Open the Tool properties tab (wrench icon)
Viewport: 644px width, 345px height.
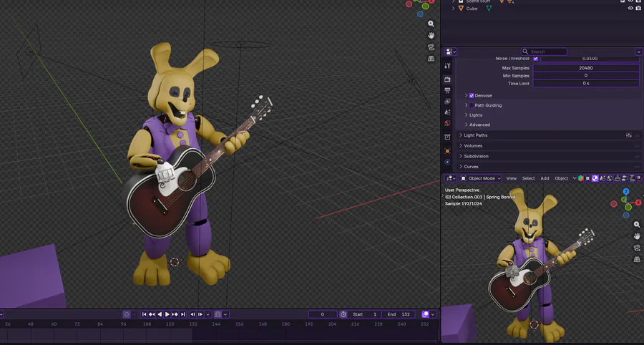pyautogui.click(x=448, y=66)
